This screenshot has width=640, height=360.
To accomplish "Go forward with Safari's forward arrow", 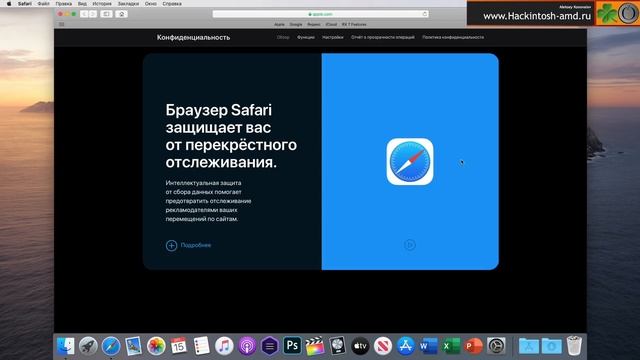I will 93,14.
